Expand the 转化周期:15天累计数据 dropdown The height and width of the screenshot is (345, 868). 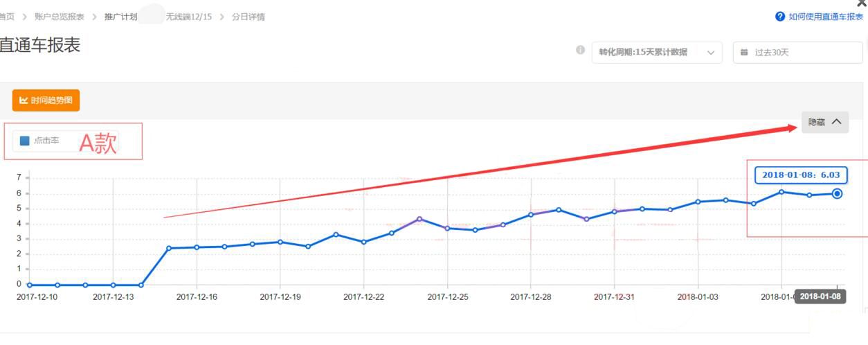[656, 53]
